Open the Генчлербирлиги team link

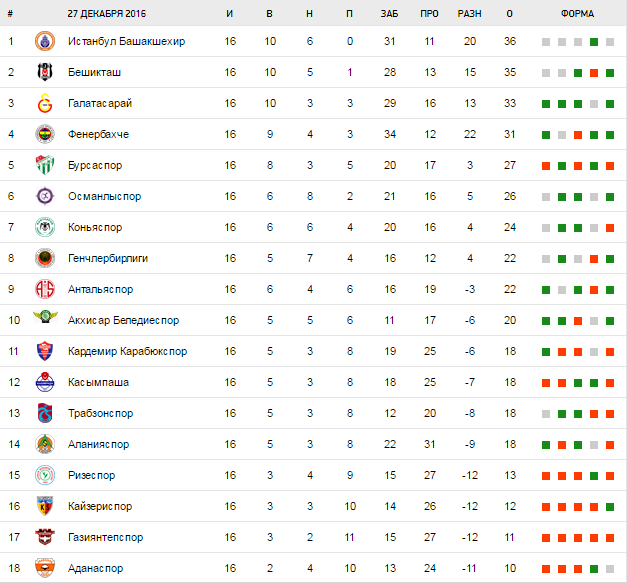coord(108,259)
